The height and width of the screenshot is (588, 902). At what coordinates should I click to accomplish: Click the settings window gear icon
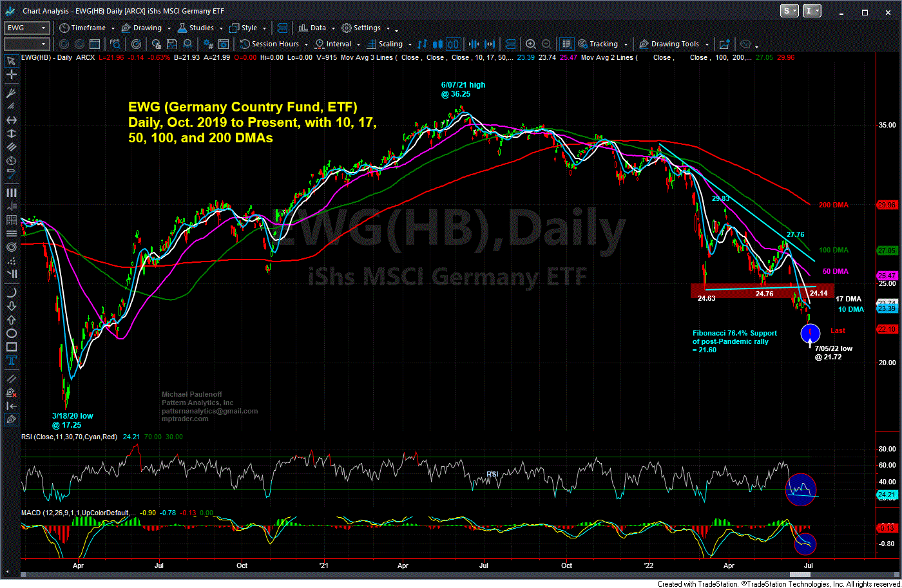coord(223,44)
